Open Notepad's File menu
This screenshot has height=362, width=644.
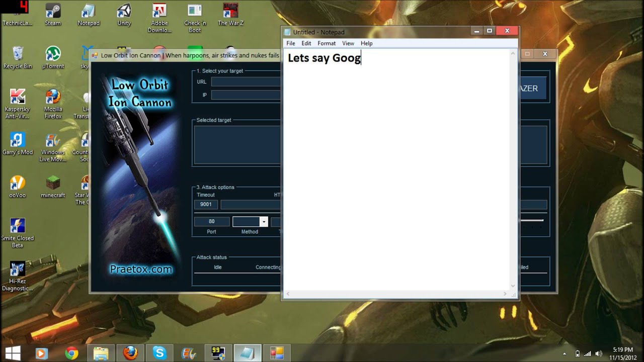coord(291,43)
